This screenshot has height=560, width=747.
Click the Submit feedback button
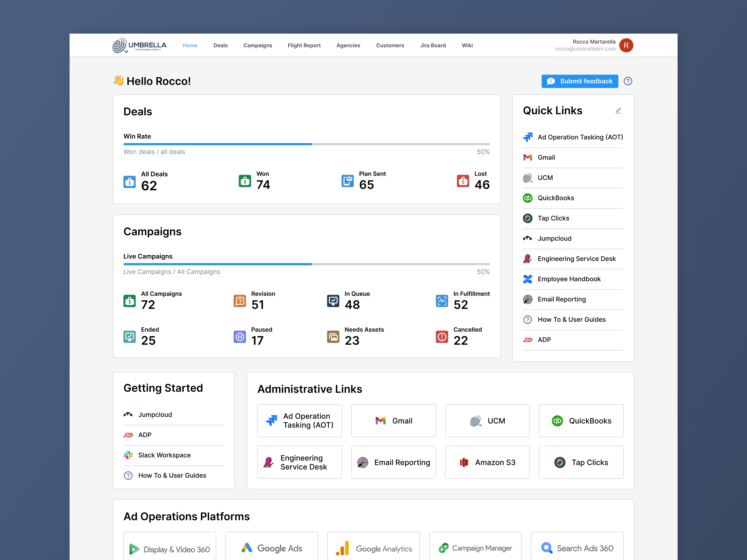click(579, 81)
